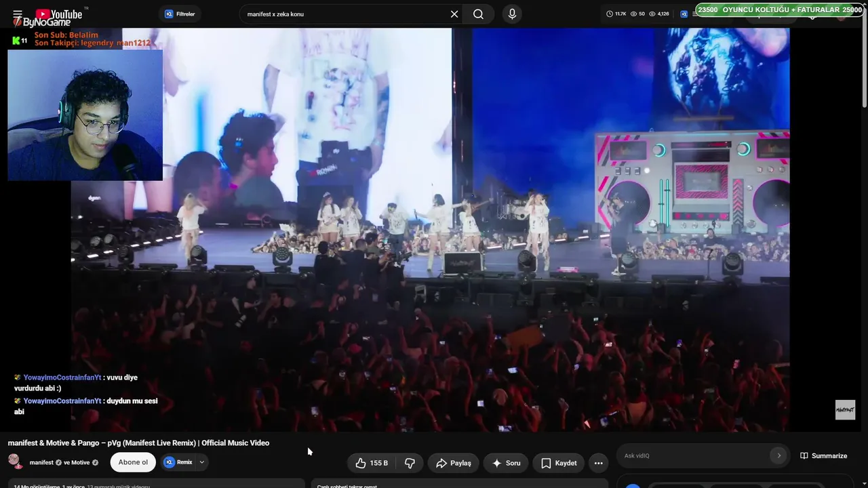
Task: Submit the Ask vidIQ arrow button
Action: click(778, 455)
